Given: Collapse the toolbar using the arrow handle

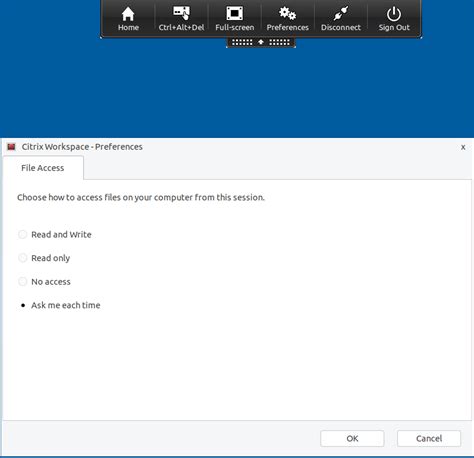Looking at the screenshot, I should (261, 42).
